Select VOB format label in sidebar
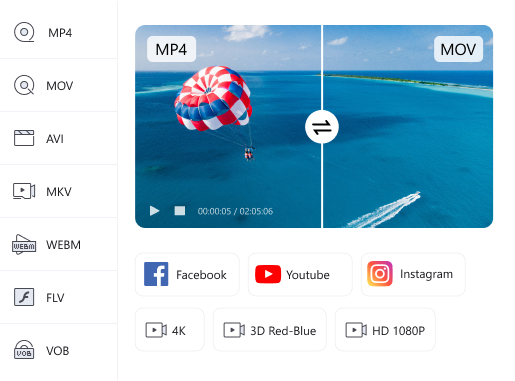This screenshot has width=515, height=381. (x=58, y=350)
